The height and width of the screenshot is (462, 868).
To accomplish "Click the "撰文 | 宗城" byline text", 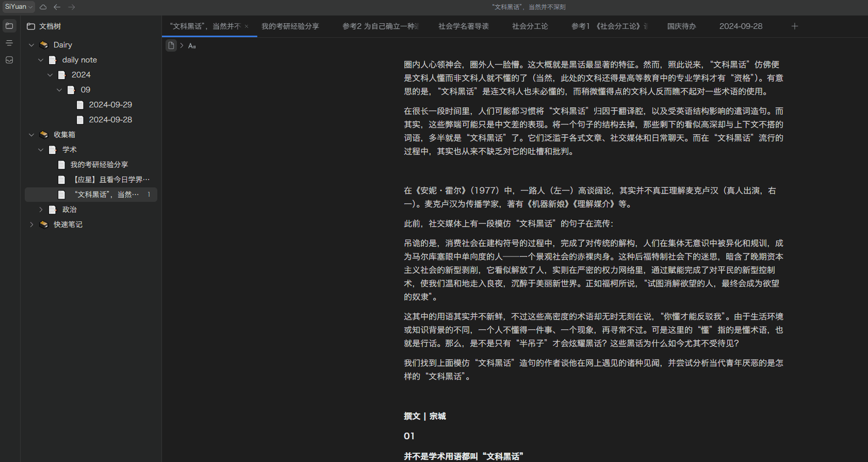I will click(425, 416).
